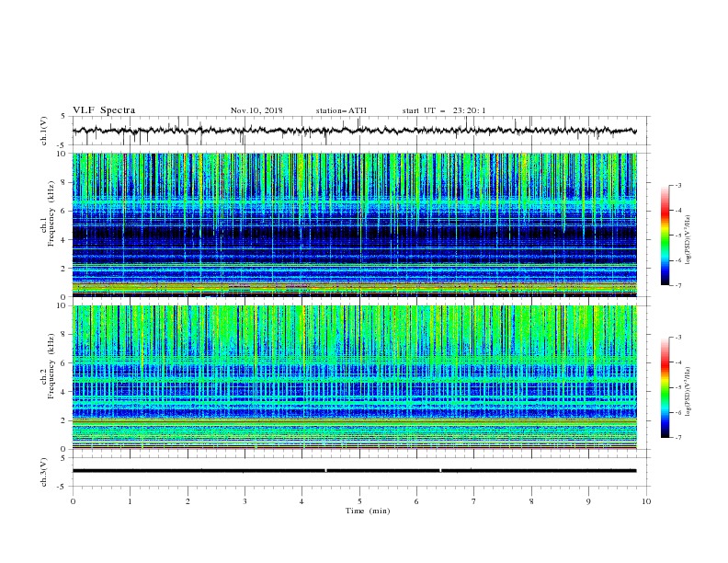Click the ch.1(V) axis label

pyautogui.click(x=44, y=131)
